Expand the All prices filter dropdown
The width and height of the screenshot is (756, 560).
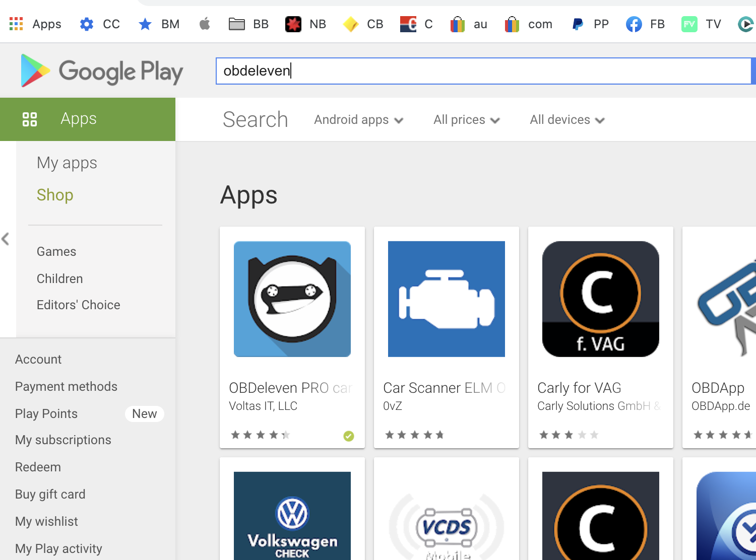466,120
